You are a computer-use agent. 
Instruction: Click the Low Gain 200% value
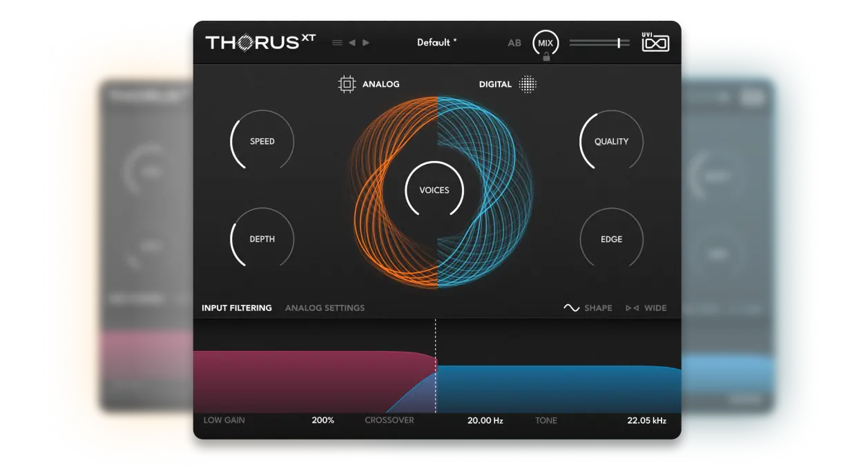coord(323,420)
